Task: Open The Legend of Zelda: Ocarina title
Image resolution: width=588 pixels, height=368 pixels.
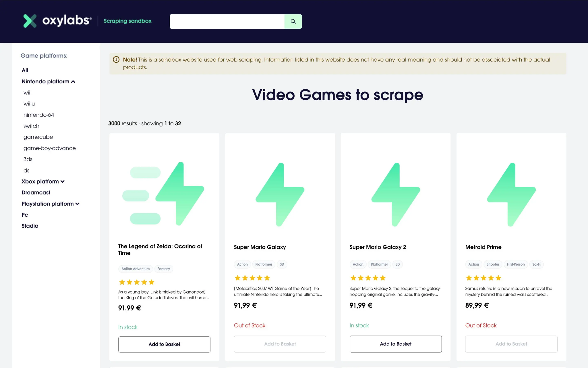Action: click(x=160, y=250)
